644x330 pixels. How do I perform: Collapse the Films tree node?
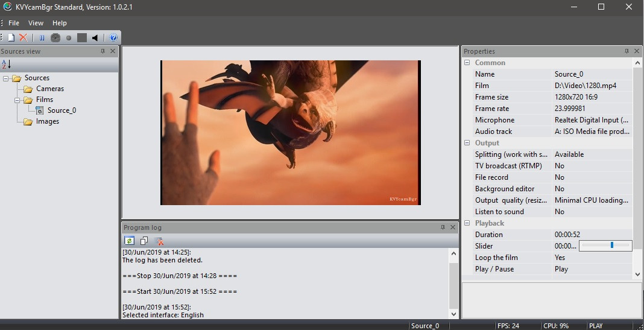(17, 100)
